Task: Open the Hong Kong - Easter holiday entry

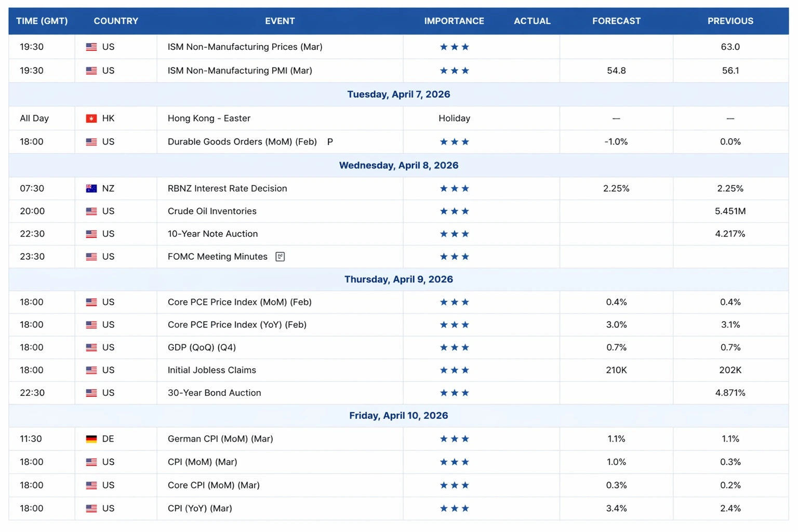Action: pos(209,118)
